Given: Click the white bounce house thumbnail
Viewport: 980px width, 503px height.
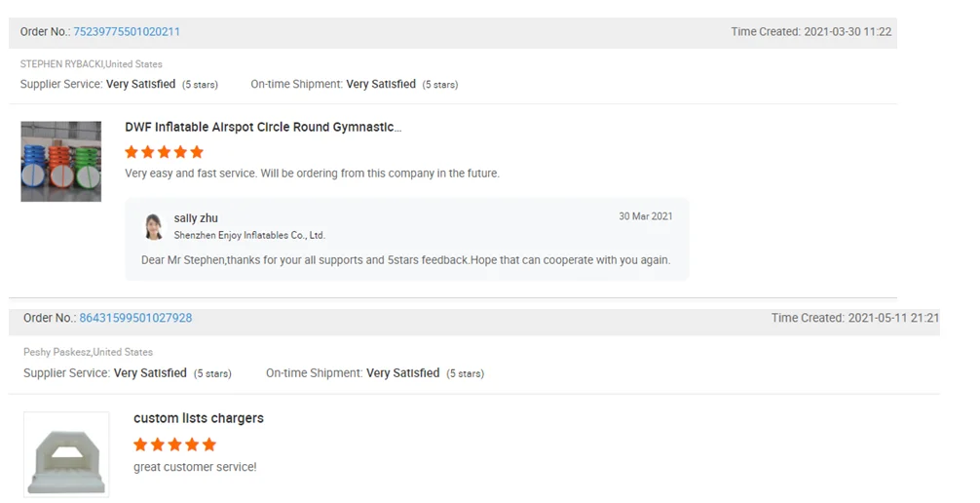Looking at the screenshot, I should pos(66,454).
